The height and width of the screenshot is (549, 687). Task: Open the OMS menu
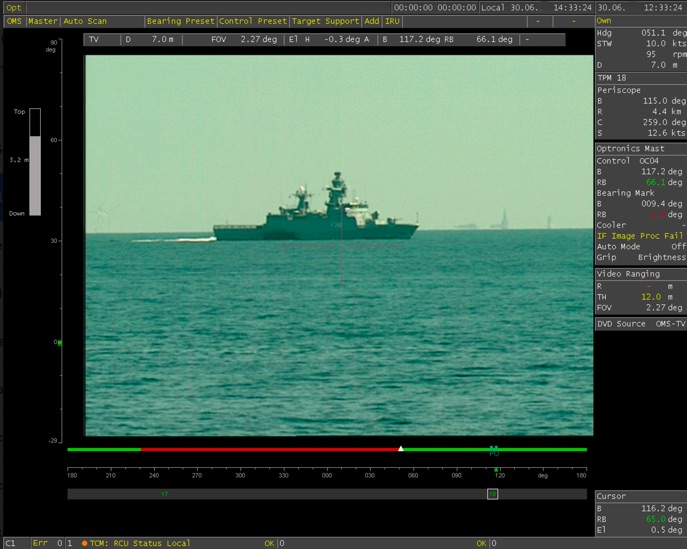pyautogui.click(x=14, y=21)
